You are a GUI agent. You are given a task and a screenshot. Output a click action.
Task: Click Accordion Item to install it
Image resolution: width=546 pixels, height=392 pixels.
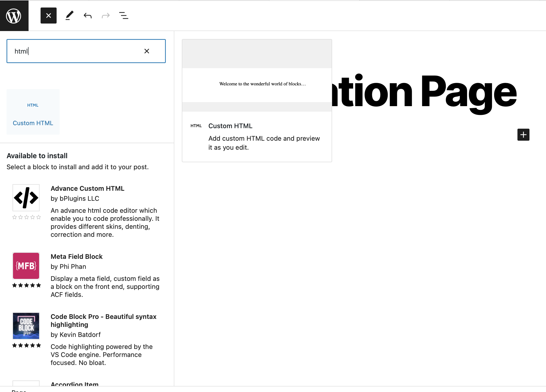pos(74,384)
